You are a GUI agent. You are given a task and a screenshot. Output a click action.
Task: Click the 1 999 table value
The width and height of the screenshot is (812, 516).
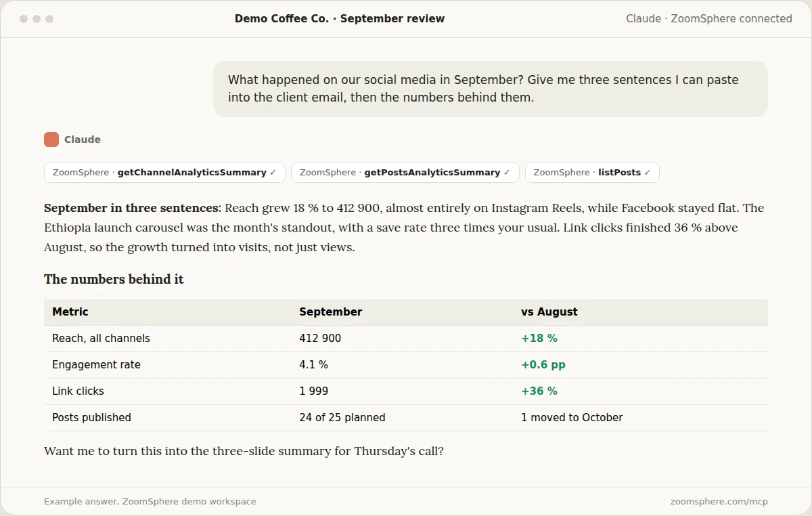click(314, 391)
